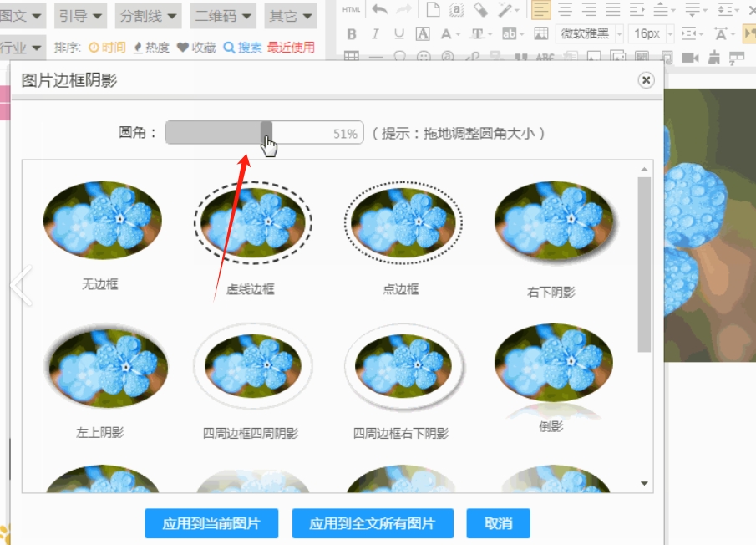Screen dimensions: 756x545
Task: Select the 右下阴影 style thumbnail
Action: (x=554, y=222)
